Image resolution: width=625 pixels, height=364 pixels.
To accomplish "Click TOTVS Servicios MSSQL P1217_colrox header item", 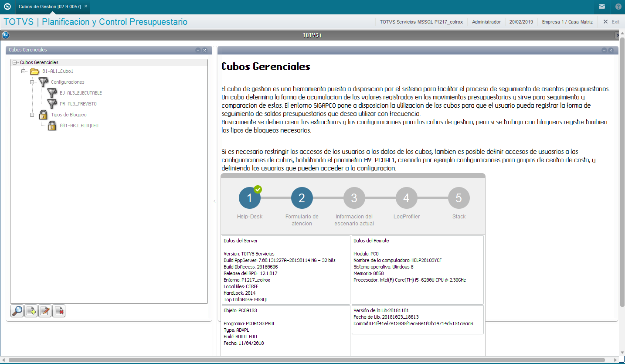I will pyautogui.click(x=421, y=22).
